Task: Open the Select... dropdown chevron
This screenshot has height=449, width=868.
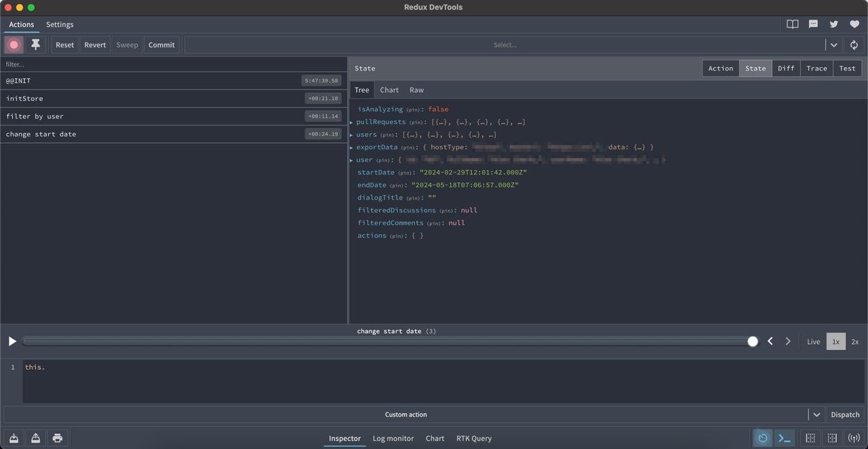Action: click(x=834, y=45)
